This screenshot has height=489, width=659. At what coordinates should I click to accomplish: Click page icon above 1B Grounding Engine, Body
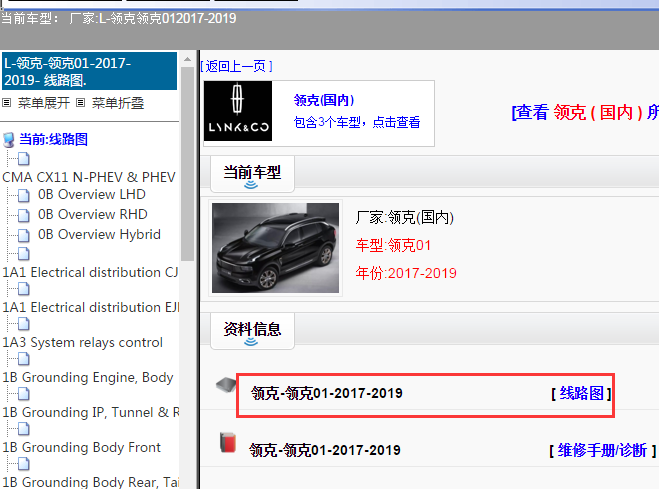[24, 359]
